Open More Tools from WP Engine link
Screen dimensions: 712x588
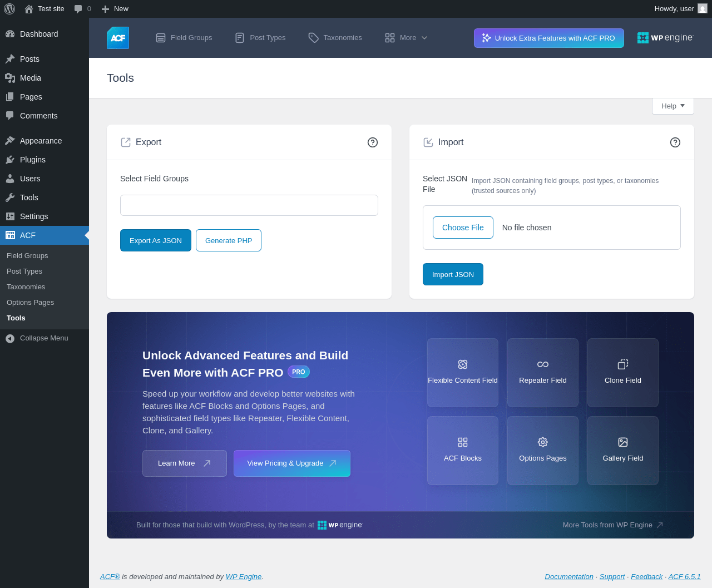click(613, 525)
